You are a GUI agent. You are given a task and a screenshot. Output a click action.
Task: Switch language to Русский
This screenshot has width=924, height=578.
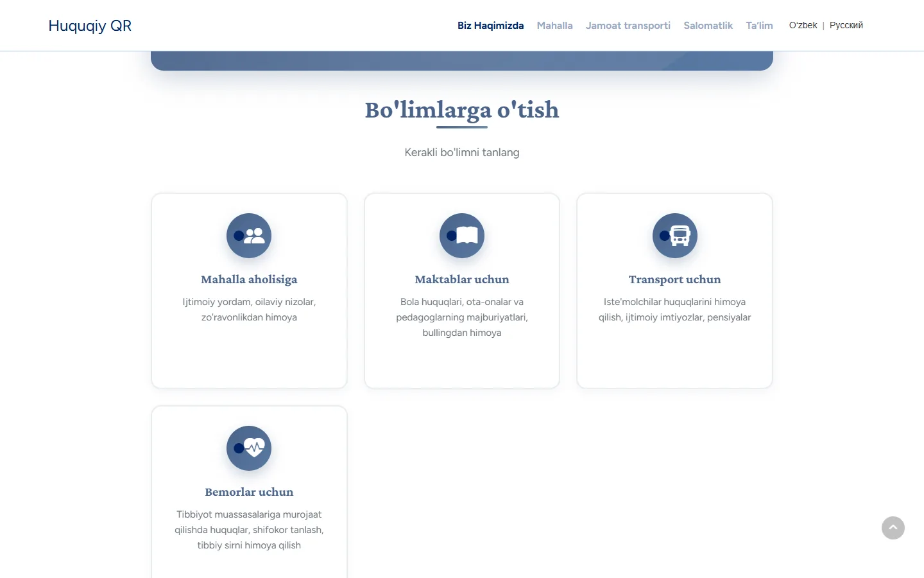point(846,25)
